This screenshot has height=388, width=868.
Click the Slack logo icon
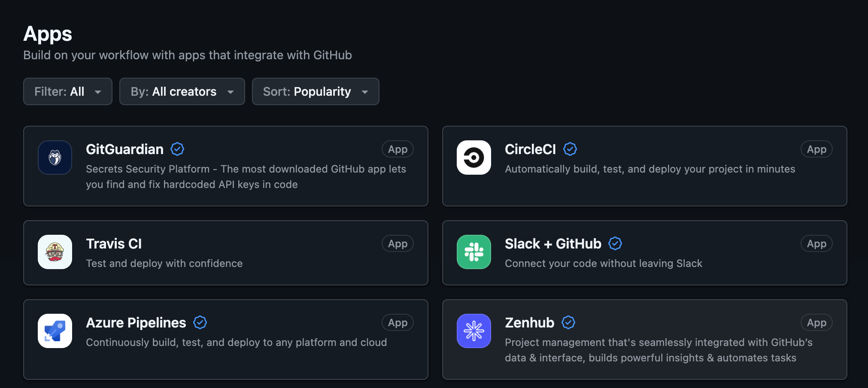coord(473,252)
